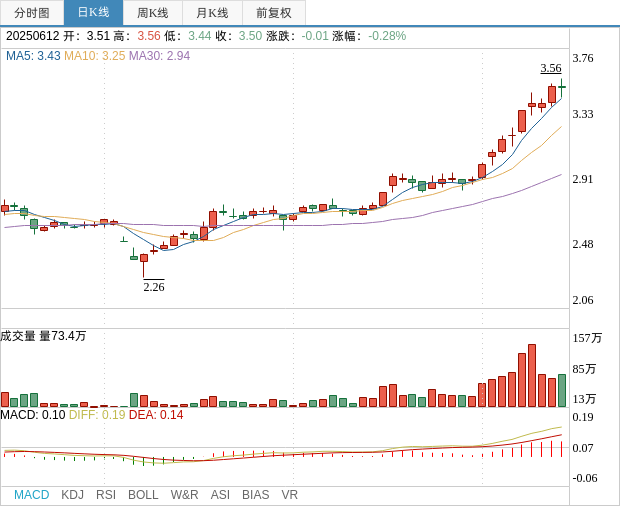This screenshot has height=506, width=620.
Task: Click the tallest red volume bar
Action: tap(532, 376)
